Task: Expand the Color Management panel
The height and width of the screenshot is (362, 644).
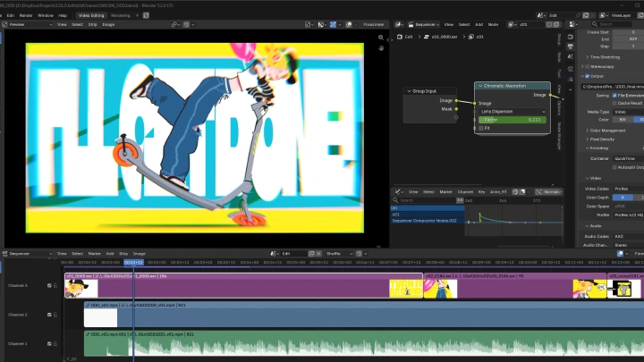Action: click(x=606, y=130)
